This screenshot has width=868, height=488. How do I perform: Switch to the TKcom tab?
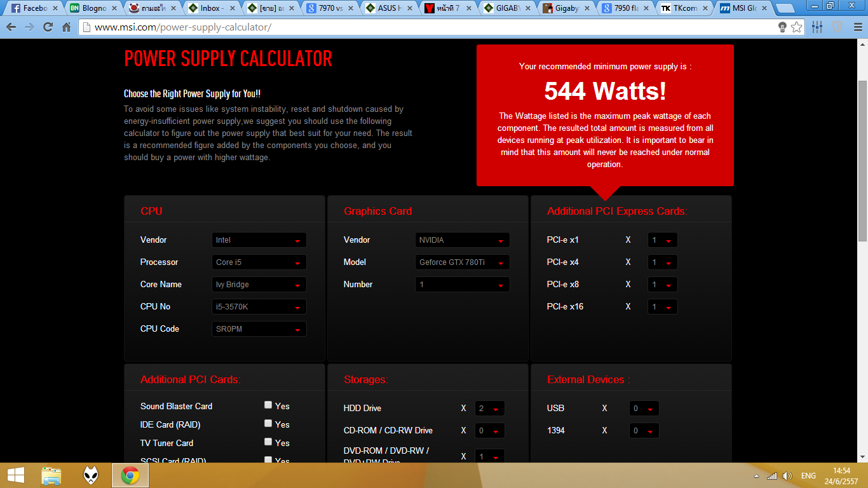click(684, 8)
